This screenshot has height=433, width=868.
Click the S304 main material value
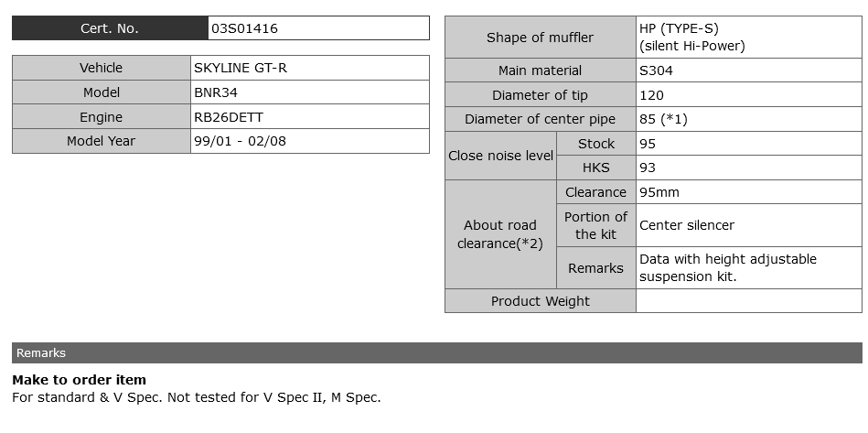[x=657, y=70]
